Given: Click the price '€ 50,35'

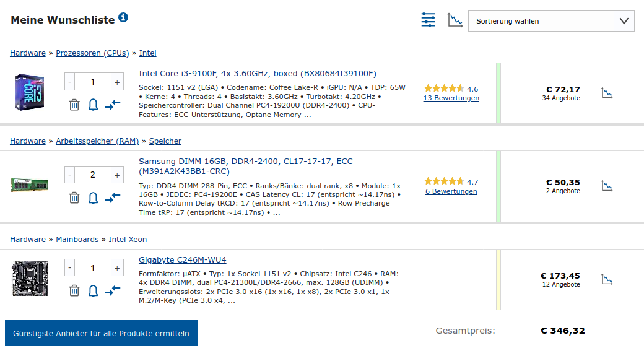Looking at the screenshot, I should tap(563, 182).
